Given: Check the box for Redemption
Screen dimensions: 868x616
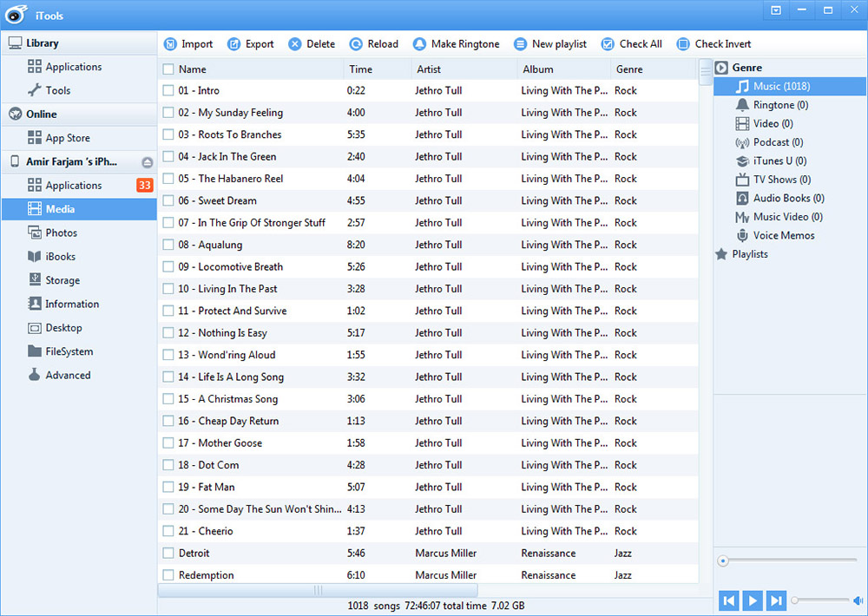Looking at the screenshot, I should (x=168, y=575).
